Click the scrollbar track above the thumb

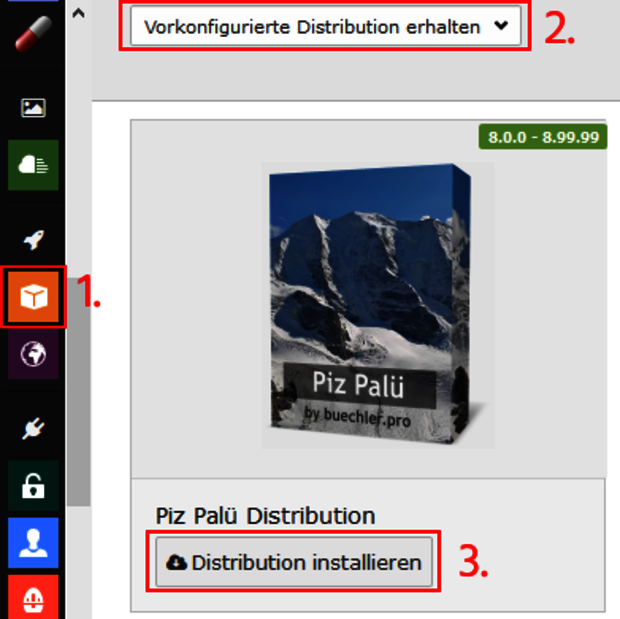[x=79, y=150]
